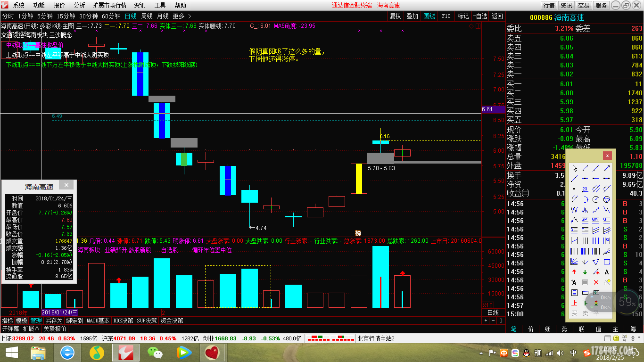Select the ruler measuring tool

(x=585, y=293)
